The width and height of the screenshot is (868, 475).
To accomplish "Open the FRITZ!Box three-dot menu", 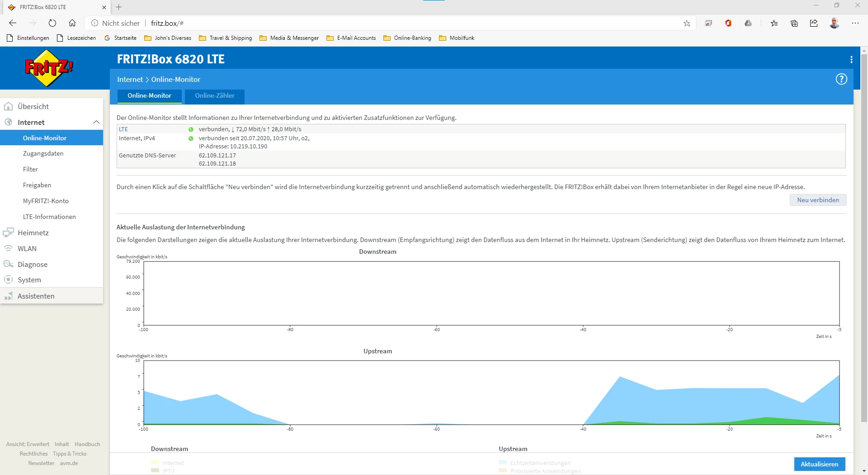I will [851, 60].
